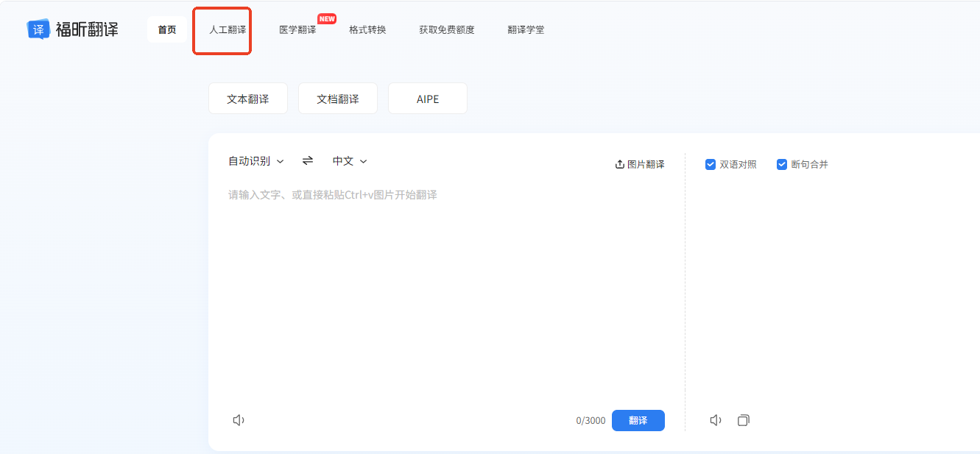Visit the 翻译学堂 page
Screen dimensions: 980x454
pos(526,29)
